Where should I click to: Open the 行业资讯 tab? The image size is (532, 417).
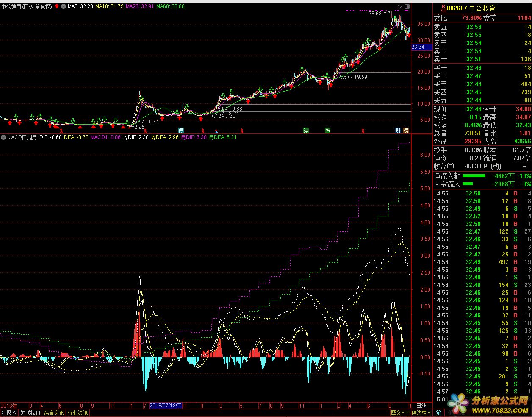pos(78,413)
